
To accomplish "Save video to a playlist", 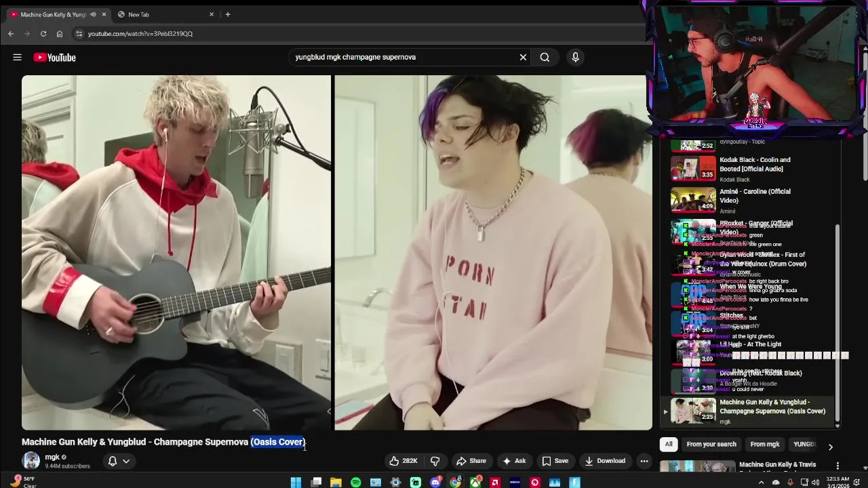I will (555, 461).
